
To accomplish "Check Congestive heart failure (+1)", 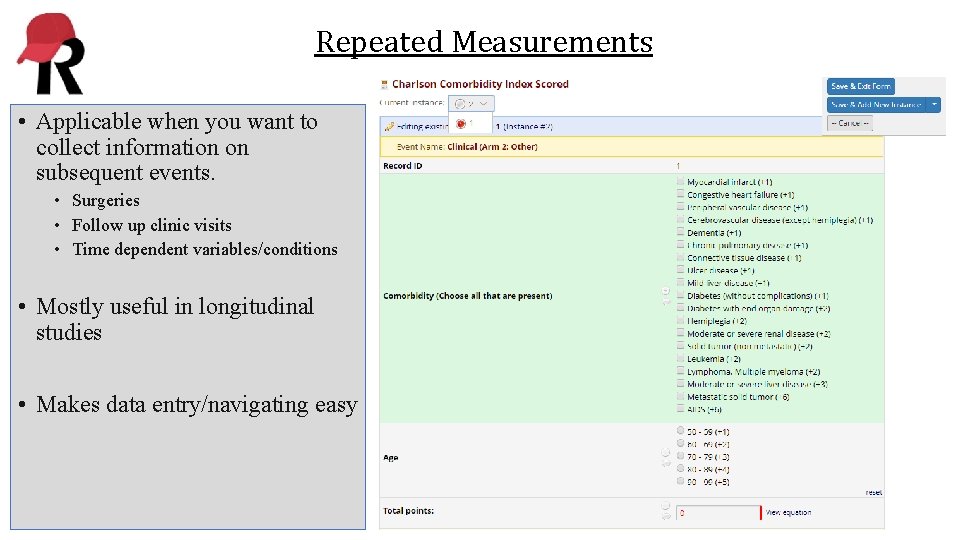I will tap(680, 194).
